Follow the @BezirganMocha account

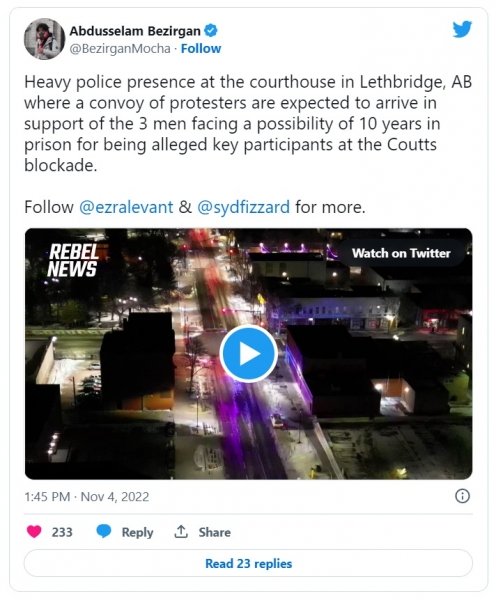point(201,49)
